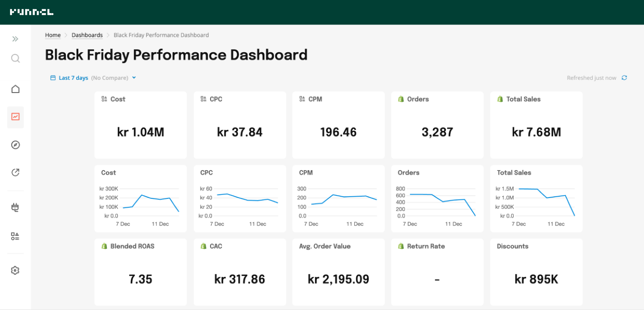
Task: Click the Shopify icon on Return Rate card
Action: tap(401, 246)
